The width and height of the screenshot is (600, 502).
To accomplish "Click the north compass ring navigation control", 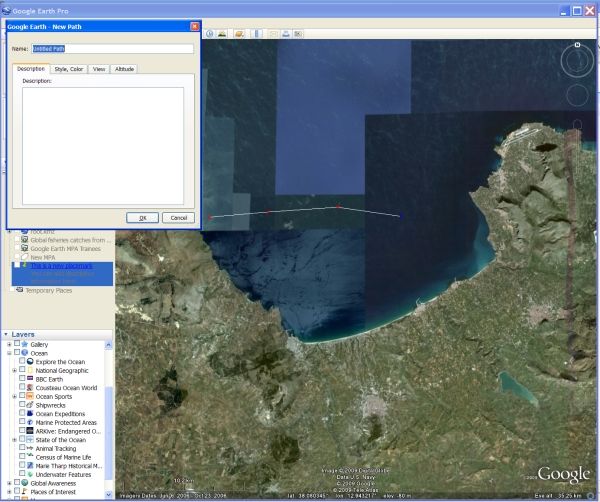I will click(x=577, y=60).
